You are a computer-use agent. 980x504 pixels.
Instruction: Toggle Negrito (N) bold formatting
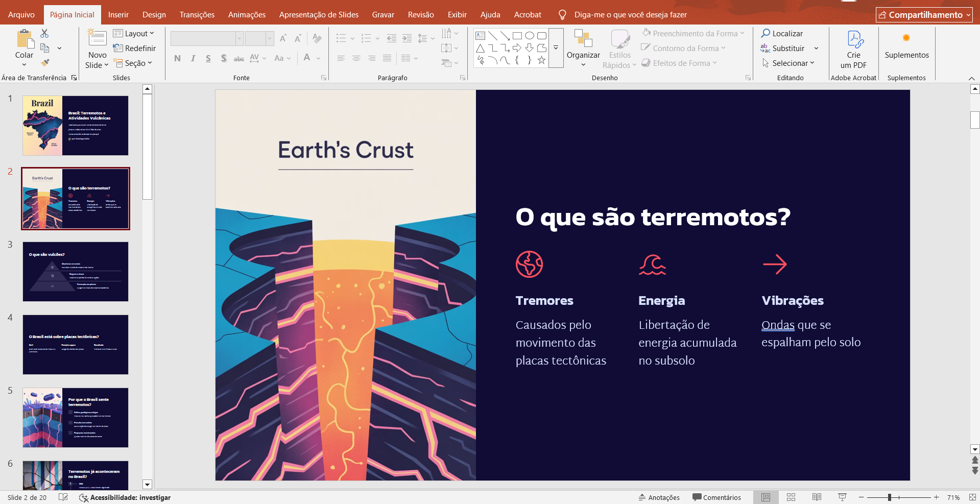[177, 58]
